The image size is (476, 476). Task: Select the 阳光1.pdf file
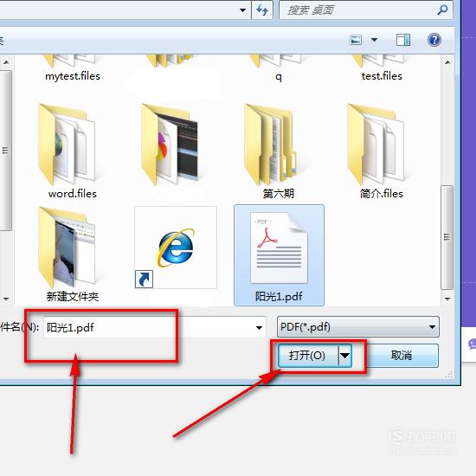279,255
